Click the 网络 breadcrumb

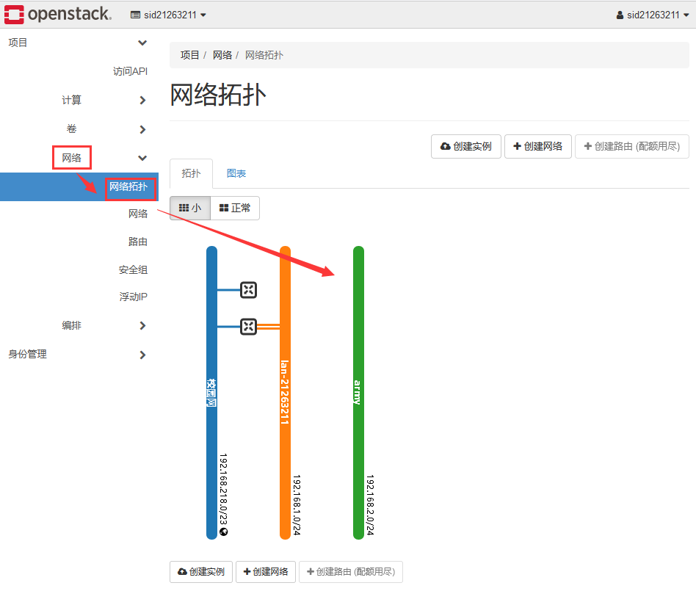pos(222,55)
